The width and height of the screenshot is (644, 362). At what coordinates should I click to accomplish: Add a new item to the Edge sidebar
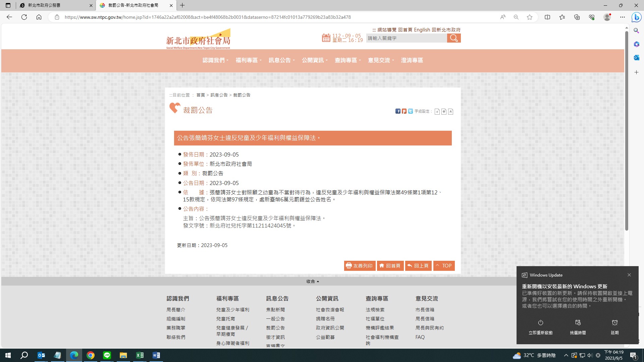(x=636, y=72)
